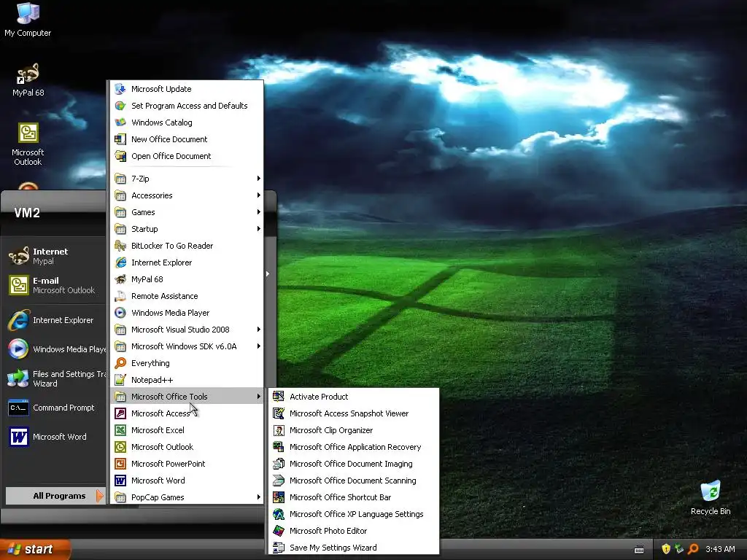The height and width of the screenshot is (560, 747).
Task: Click the BitLocker To Go Reader icon
Action: click(x=120, y=246)
